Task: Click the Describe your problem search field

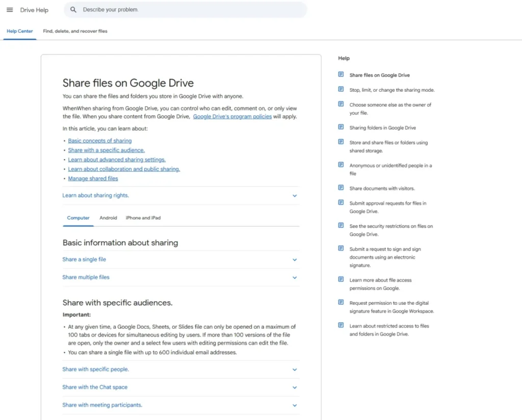Action: click(x=186, y=10)
